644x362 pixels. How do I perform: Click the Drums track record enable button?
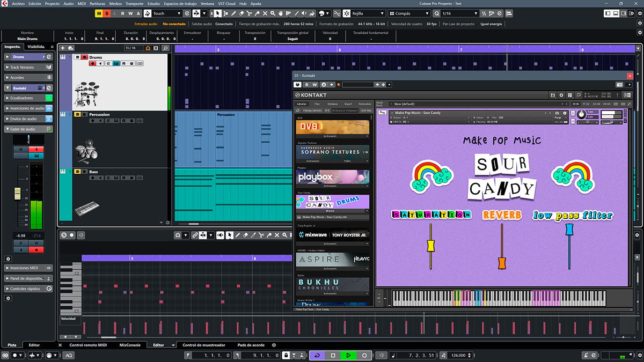(92, 63)
